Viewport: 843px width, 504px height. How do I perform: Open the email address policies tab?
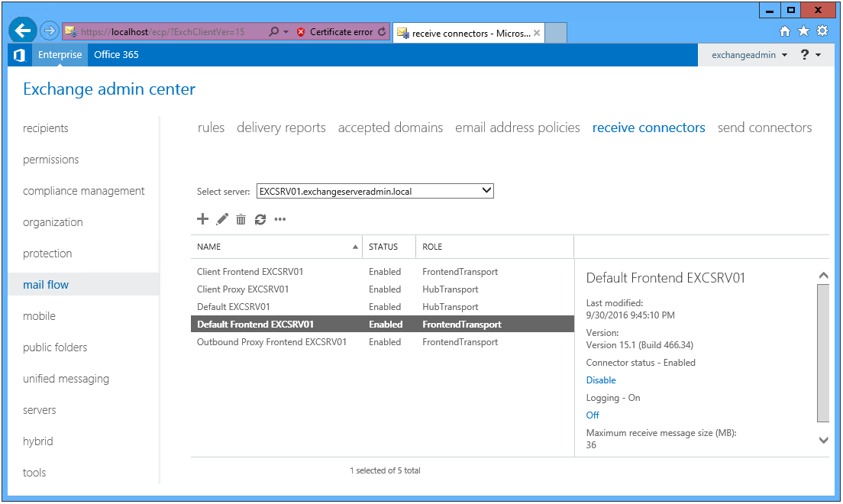click(x=517, y=128)
